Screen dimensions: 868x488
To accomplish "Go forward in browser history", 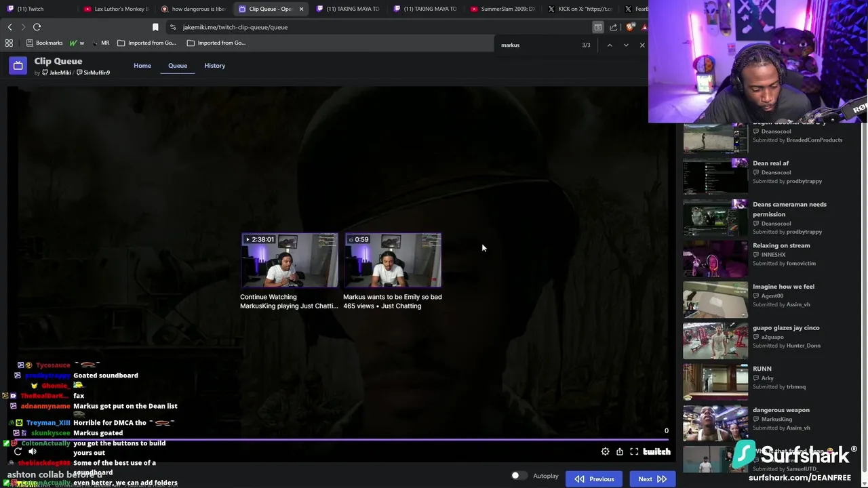I will (x=23, y=27).
